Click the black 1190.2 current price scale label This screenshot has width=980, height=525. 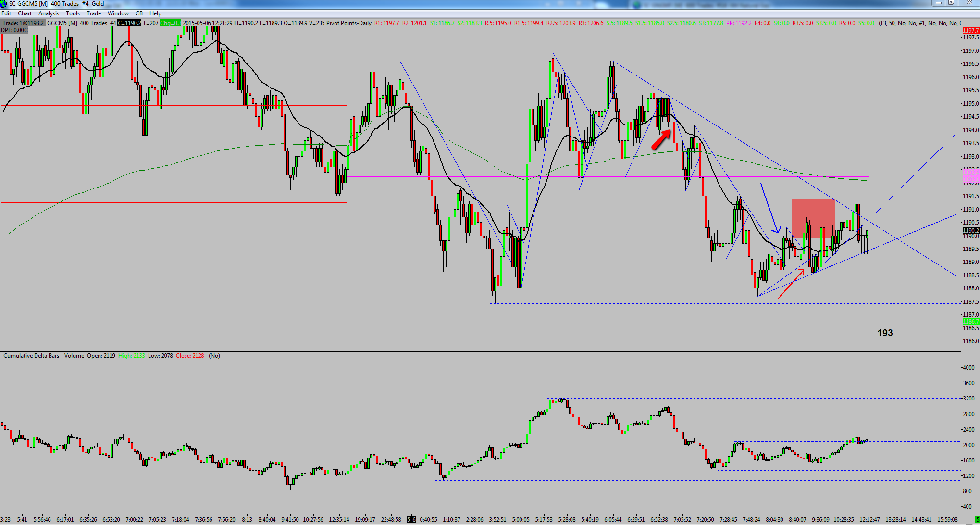(x=971, y=231)
